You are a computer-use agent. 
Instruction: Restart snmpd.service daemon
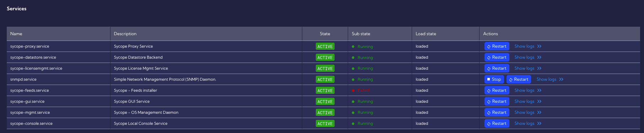[519, 79]
